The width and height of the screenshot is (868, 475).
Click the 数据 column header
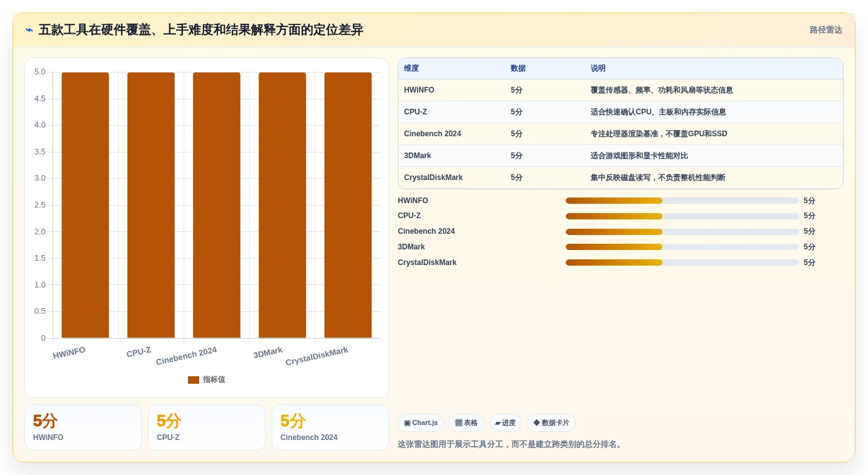[x=518, y=69]
